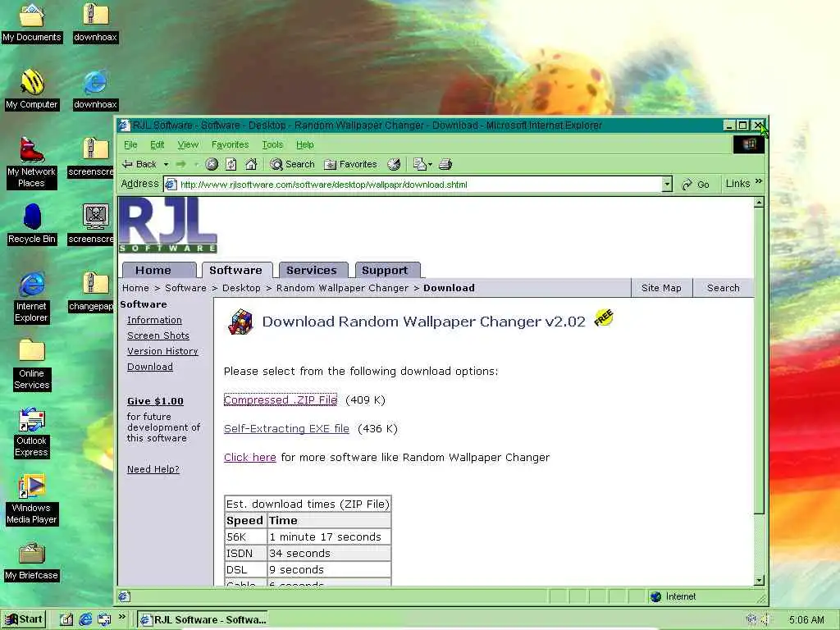The height and width of the screenshot is (630, 840).
Task: Click the Download sidebar link
Action: click(150, 367)
